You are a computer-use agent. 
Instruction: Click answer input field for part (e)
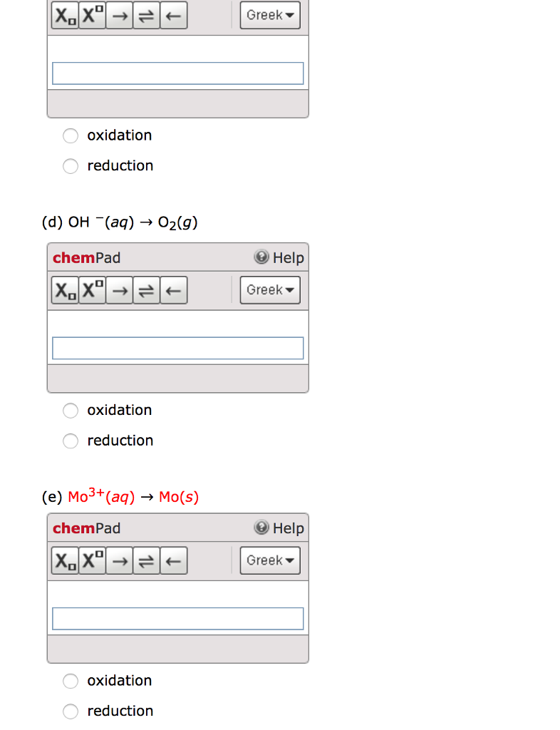[177, 618]
